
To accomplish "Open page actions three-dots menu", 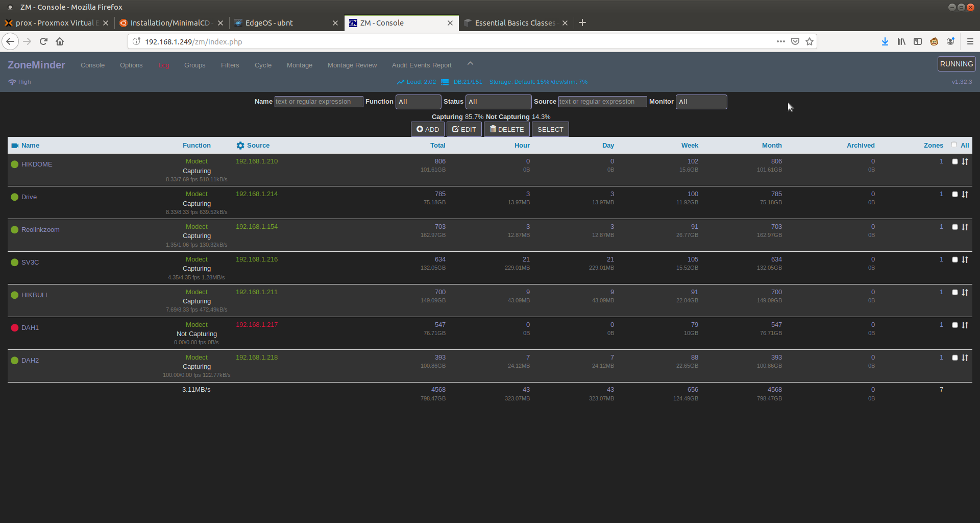I will click(781, 41).
